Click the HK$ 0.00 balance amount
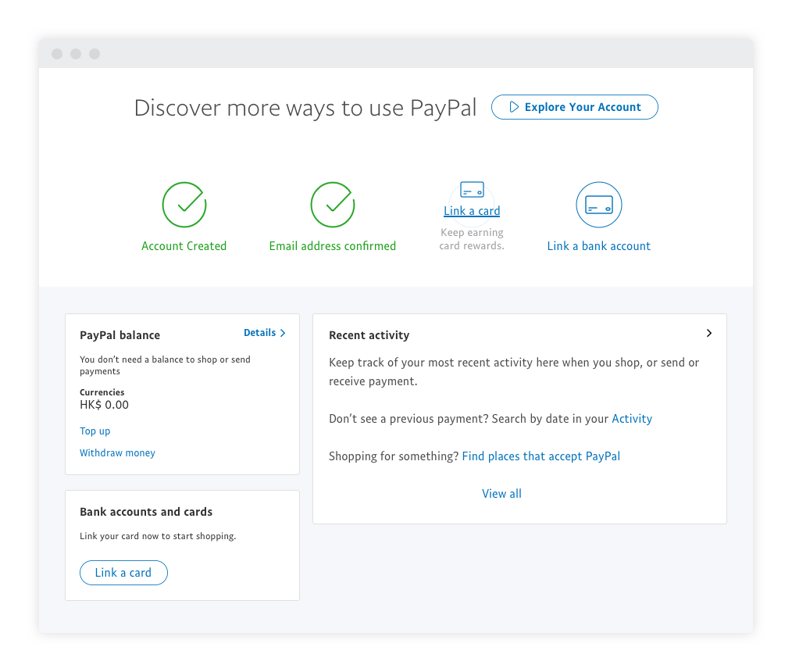Image resolution: width=792 pixels, height=672 pixels. (x=104, y=405)
